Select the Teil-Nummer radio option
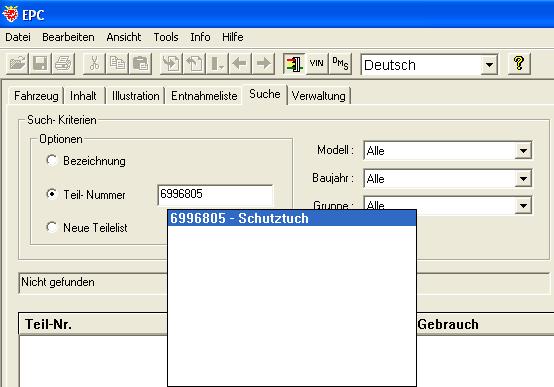 (x=52, y=194)
